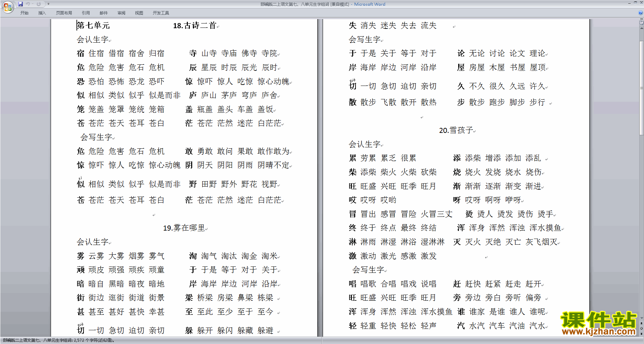The height and width of the screenshot is (344, 644).
Task: Switch to the 引用 tab
Action: [x=86, y=13]
